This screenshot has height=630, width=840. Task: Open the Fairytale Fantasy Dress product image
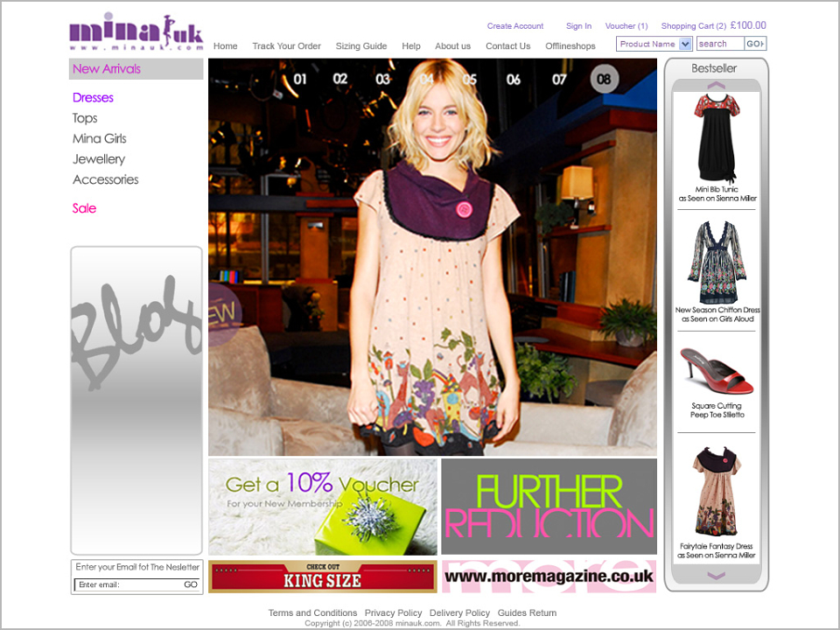coord(717,491)
